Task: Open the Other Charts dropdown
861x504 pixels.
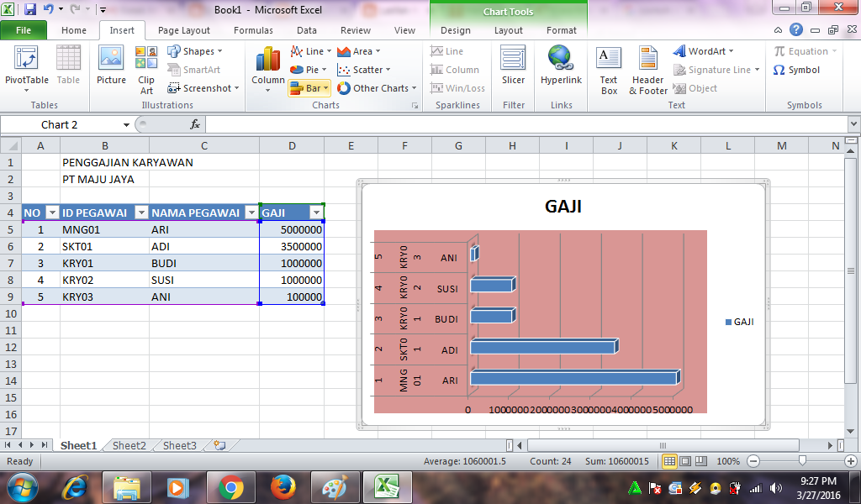Action: coord(377,87)
